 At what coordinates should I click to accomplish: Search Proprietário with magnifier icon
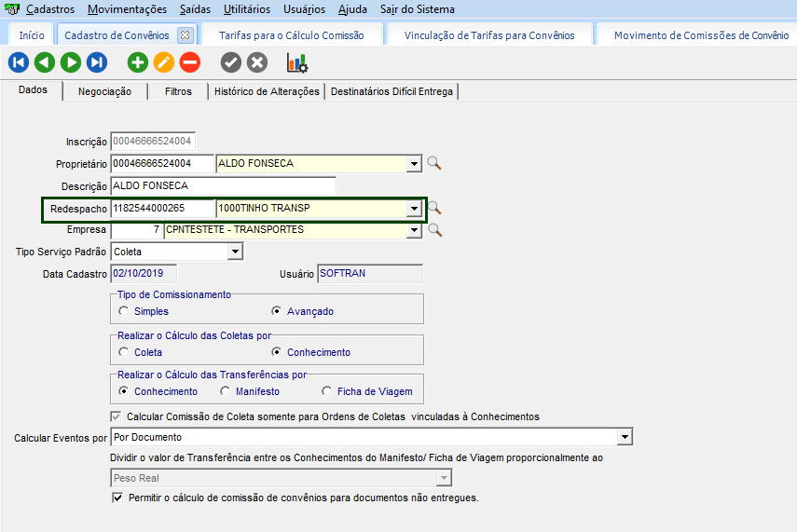click(434, 163)
